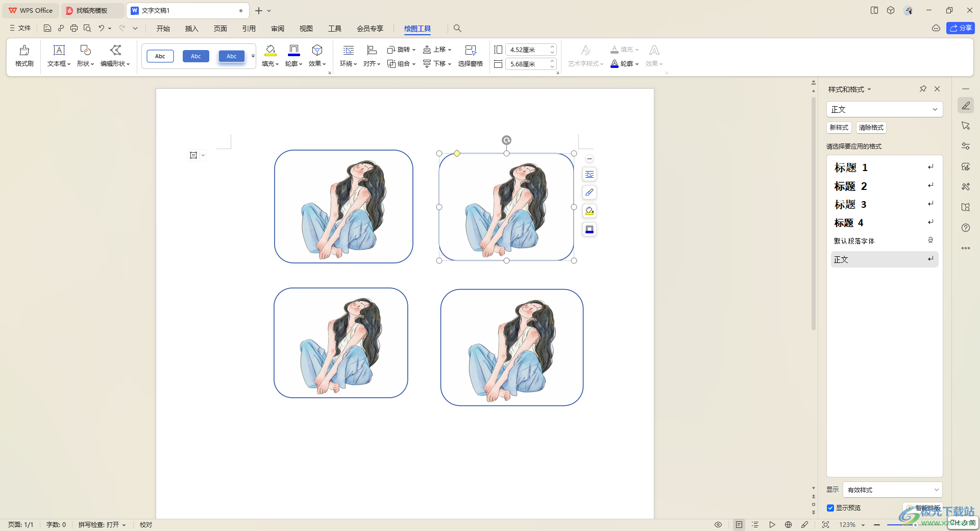
Task: Open the 文件 menu
Action: 20,28
